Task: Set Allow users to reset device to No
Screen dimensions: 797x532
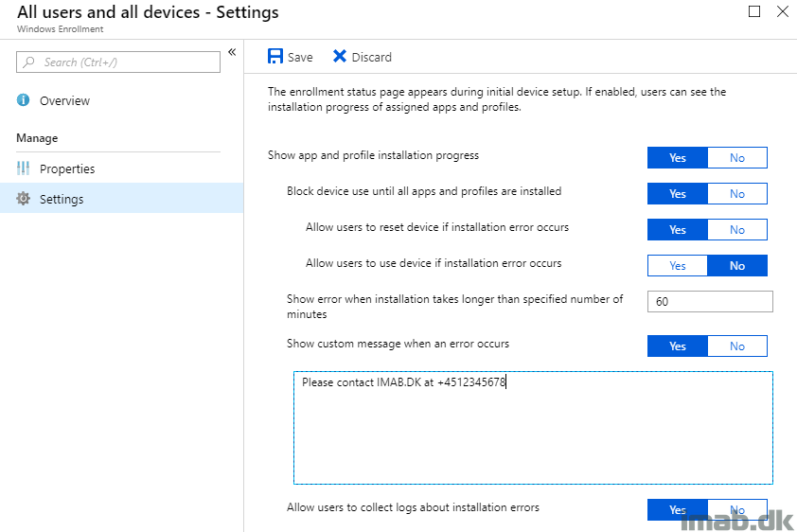Action: click(x=737, y=230)
